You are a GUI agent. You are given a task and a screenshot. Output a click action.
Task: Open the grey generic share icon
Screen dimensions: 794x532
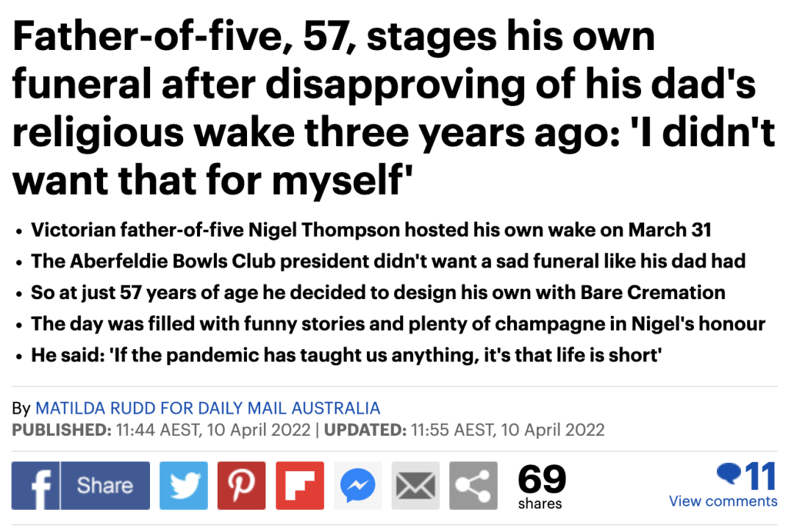(473, 485)
